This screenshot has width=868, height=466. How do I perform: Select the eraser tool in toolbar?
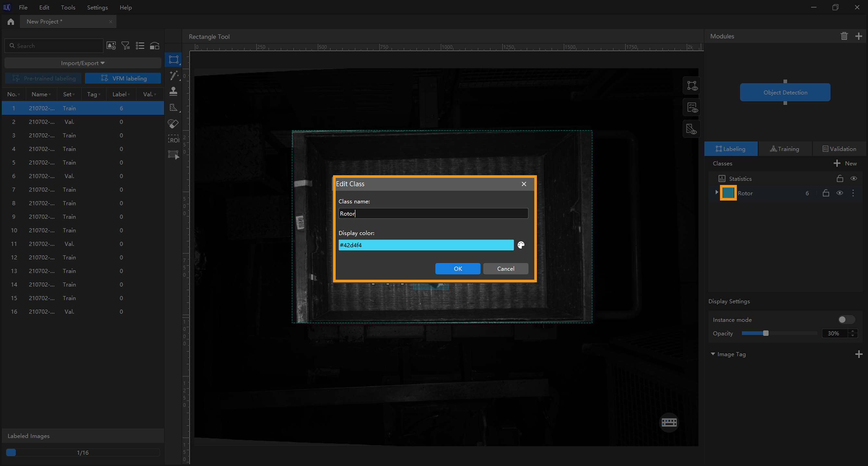(173, 124)
